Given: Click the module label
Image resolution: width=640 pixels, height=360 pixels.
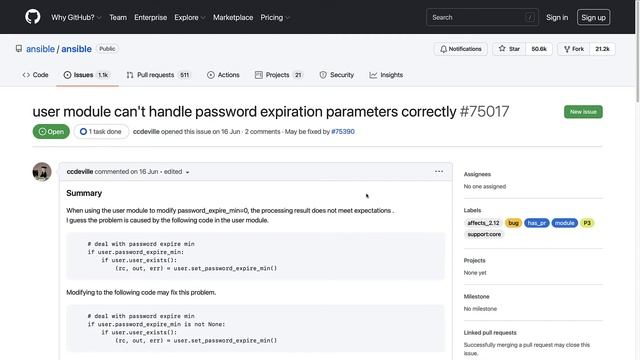Looking at the screenshot, I should (564, 223).
